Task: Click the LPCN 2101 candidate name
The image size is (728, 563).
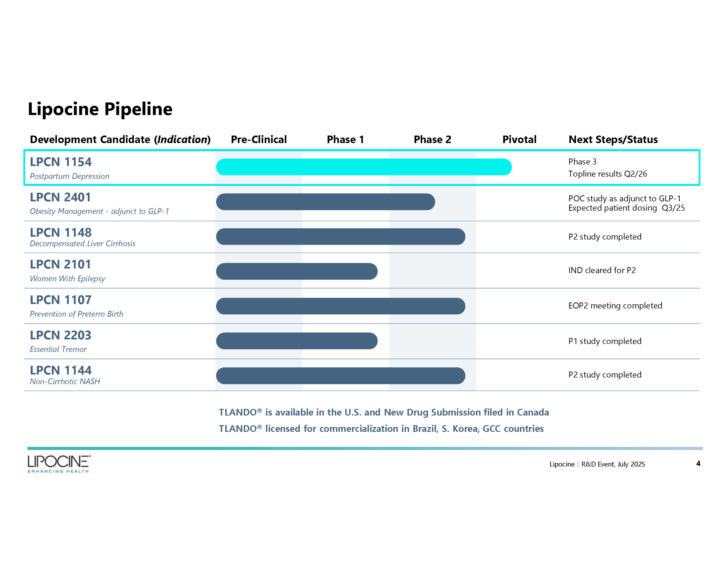Action: click(60, 264)
